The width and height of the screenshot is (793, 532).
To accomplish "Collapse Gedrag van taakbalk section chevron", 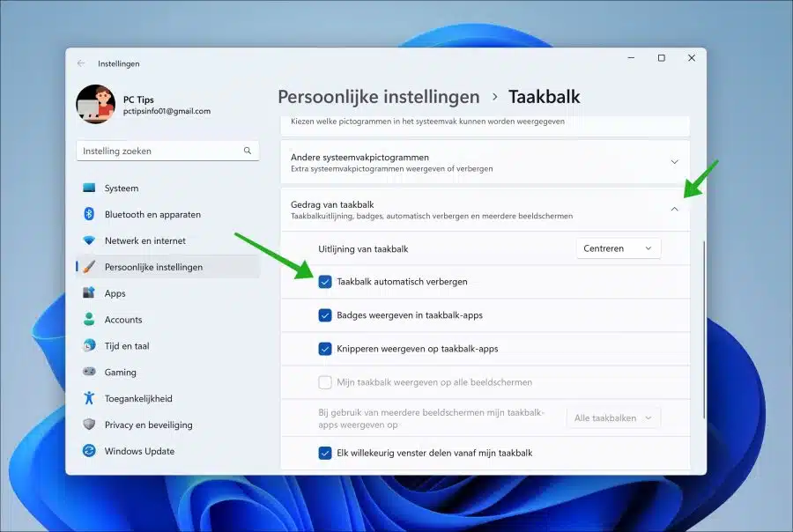I will [674, 209].
